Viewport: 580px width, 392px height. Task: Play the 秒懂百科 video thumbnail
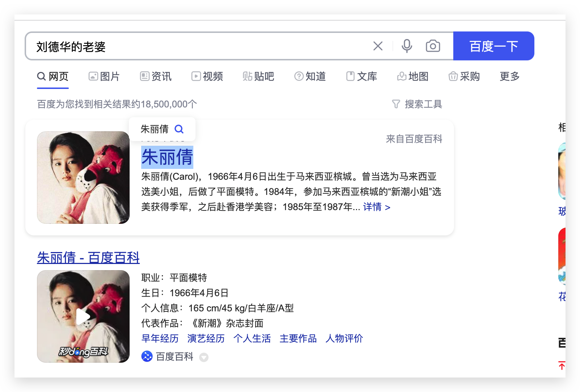83,316
